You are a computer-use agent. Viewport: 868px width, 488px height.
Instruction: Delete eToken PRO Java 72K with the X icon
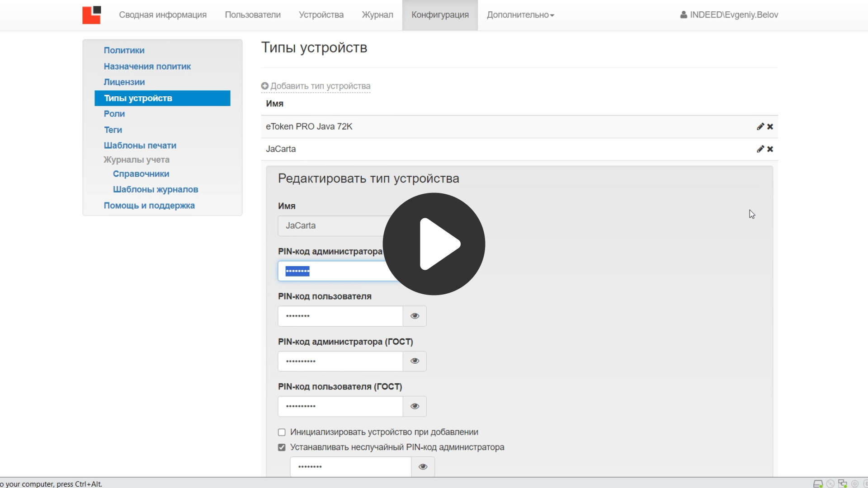pyautogui.click(x=770, y=127)
